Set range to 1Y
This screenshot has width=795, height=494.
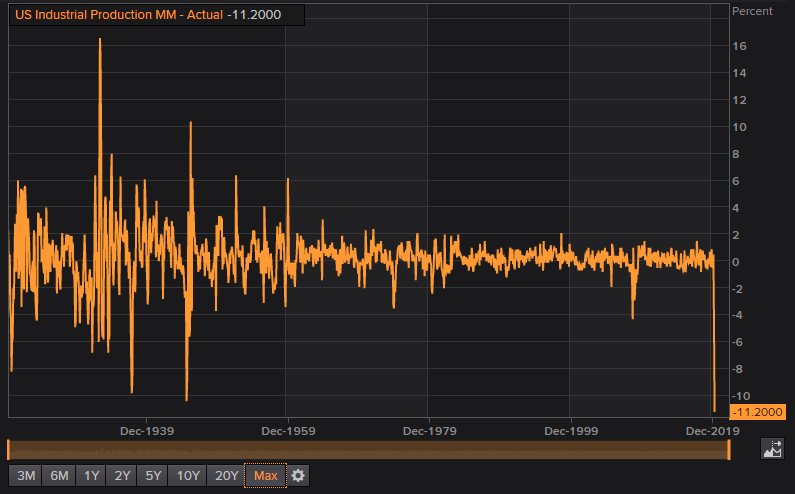[x=91, y=476]
